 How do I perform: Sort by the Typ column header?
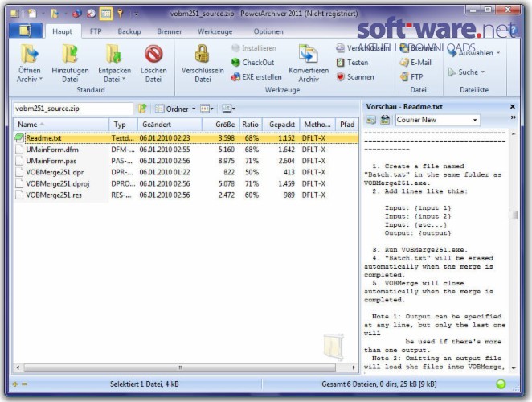pyautogui.click(x=123, y=125)
